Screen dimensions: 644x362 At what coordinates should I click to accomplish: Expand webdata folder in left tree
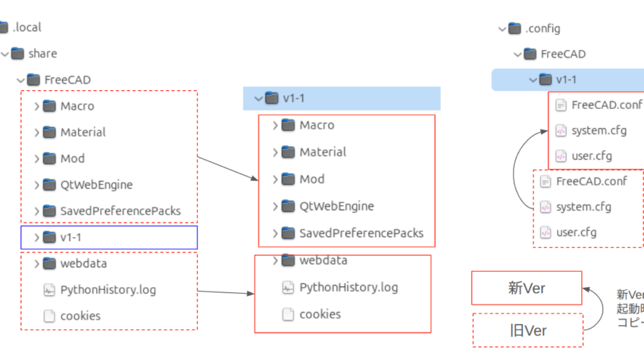click(x=36, y=264)
